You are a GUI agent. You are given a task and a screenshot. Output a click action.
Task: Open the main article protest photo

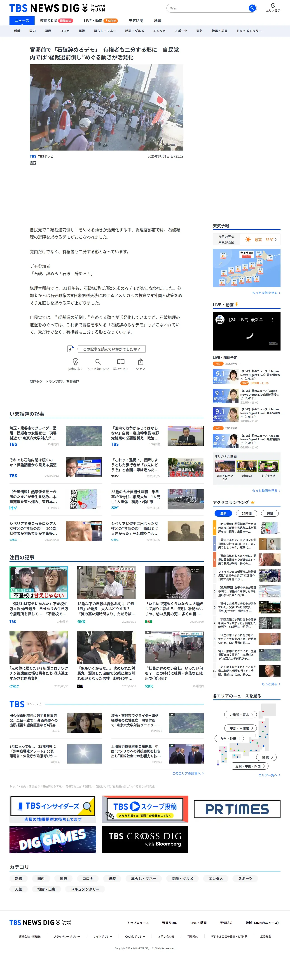[107, 107]
